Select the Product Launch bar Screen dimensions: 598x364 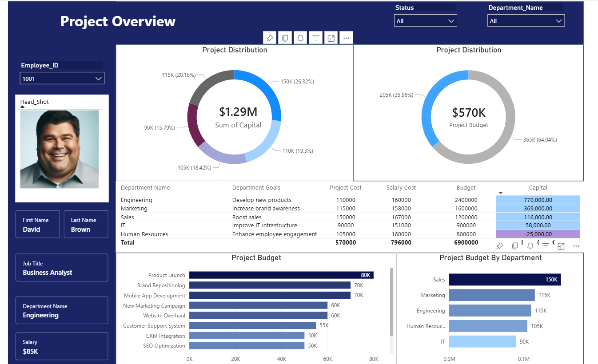point(280,275)
